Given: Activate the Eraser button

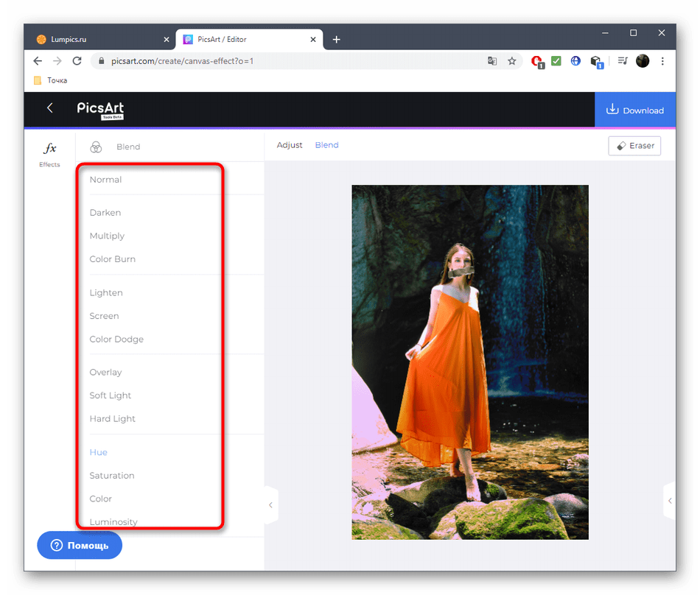Looking at the screenshot, I should [634, 146].
